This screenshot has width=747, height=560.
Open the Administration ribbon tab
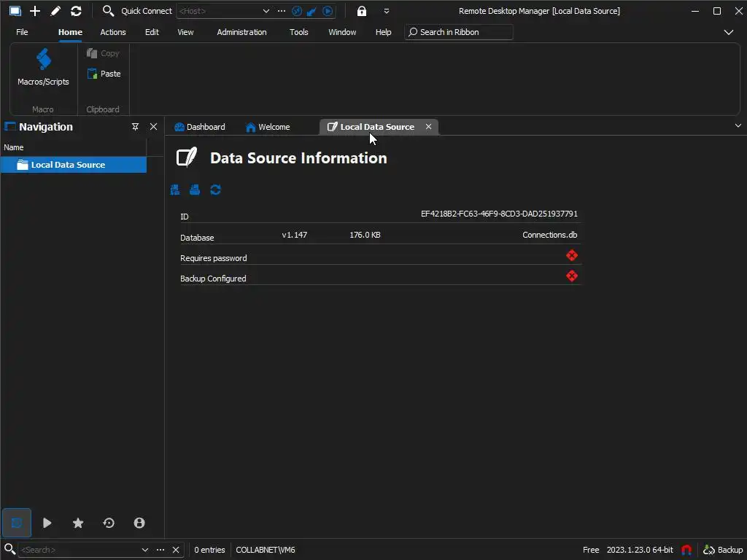click(241, 32)
